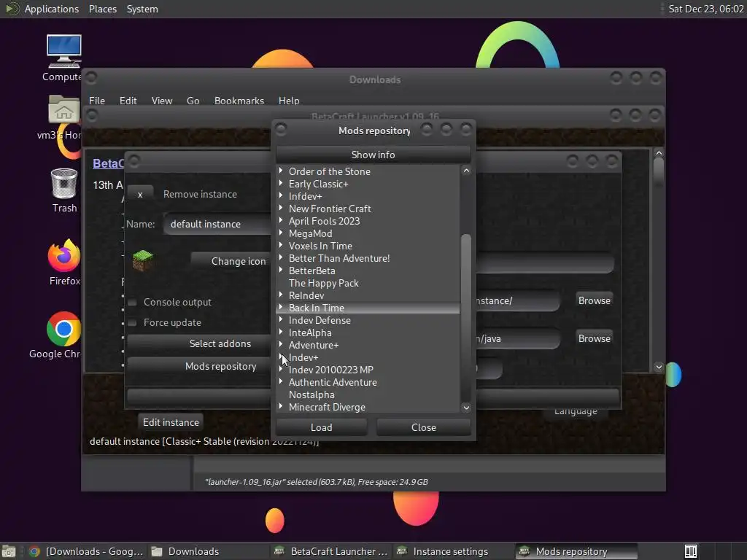The image size is (747, 560).
Task: Expand the April Fools 2023 entry
Action: (x=281, y=220)
